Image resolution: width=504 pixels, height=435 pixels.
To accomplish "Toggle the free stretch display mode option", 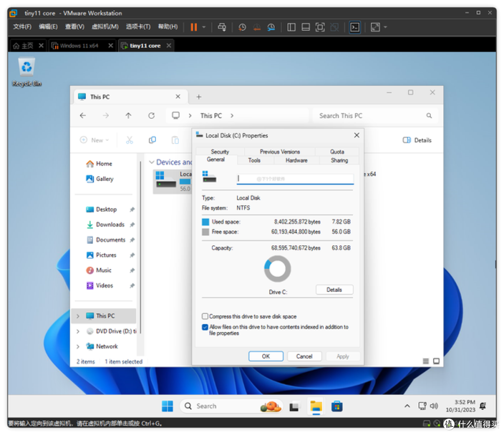I will 376,27.
